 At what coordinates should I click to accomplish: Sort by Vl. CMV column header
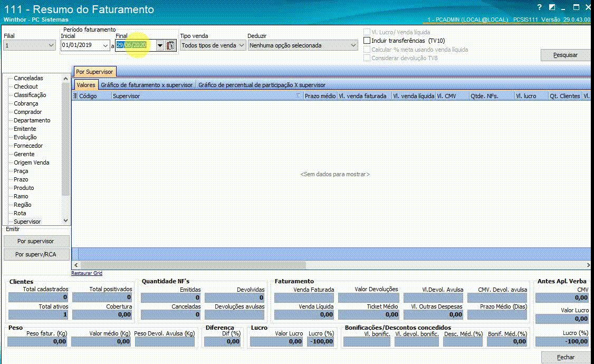[452, 96]
